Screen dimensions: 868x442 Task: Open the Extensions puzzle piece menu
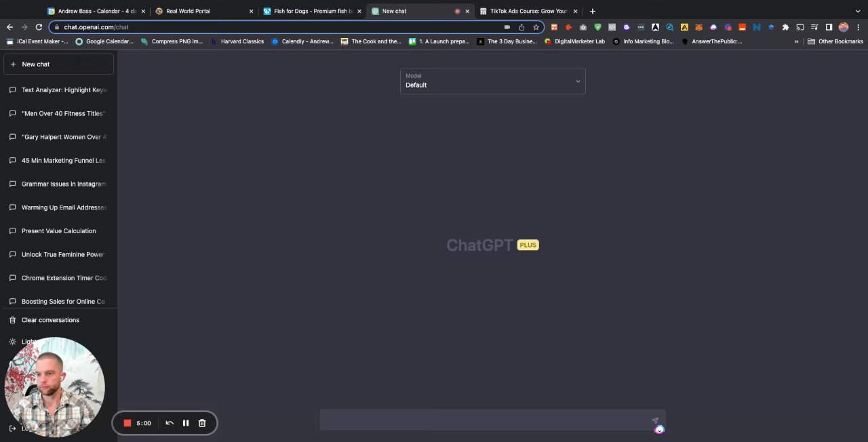785,27
